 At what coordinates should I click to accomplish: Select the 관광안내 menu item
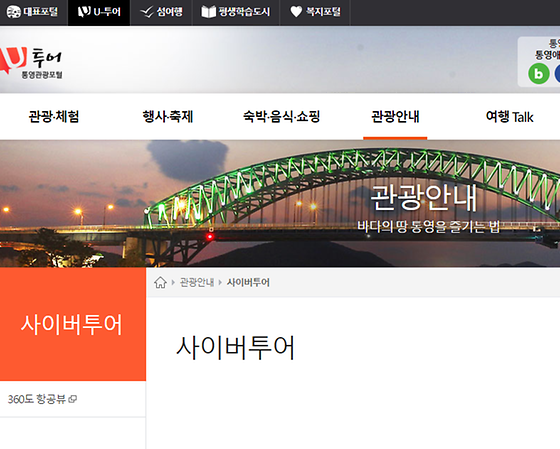[x=395, y=116]
